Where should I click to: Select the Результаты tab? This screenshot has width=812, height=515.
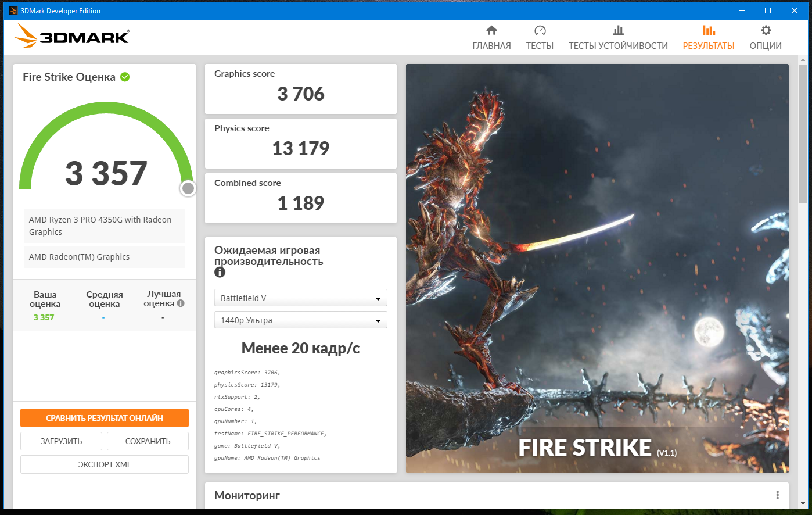(709, 37)
